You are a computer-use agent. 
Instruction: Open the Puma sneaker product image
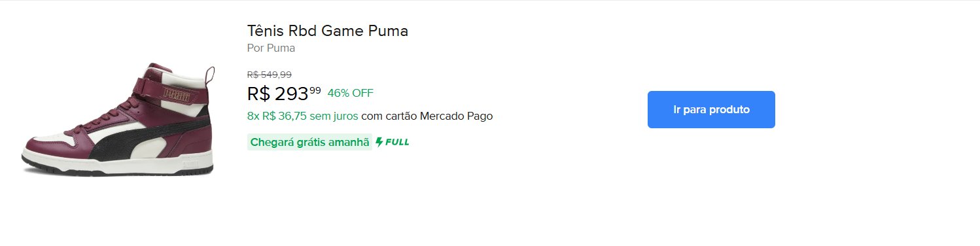pos(118,119)
